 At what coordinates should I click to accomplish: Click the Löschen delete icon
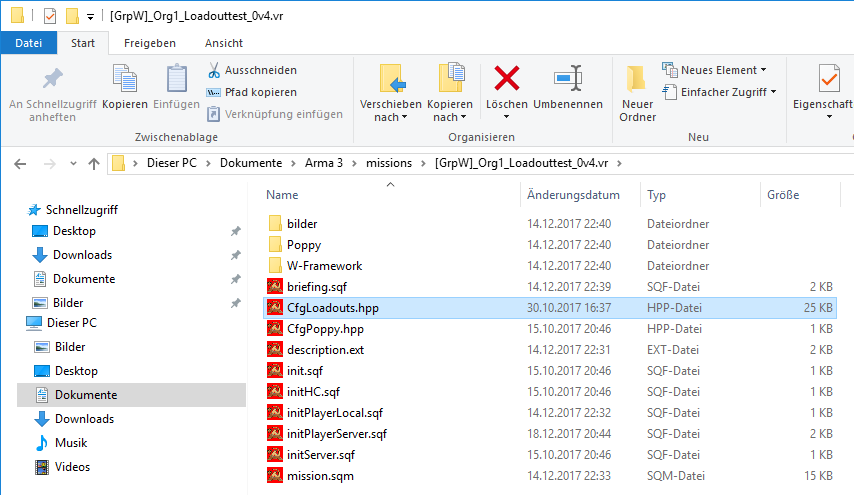(x=507, y=79)
